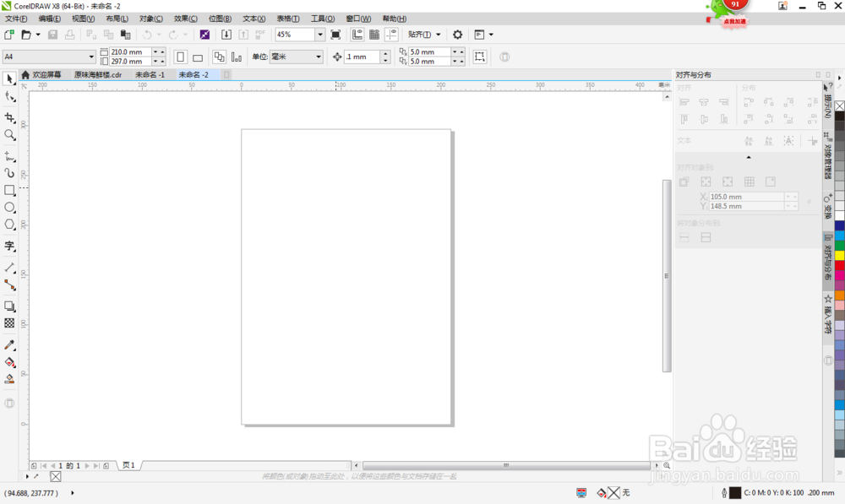Switch to the 未命名-1 document tab
Image resolution: width=845 pixels, height=504 pixels.
150,75
